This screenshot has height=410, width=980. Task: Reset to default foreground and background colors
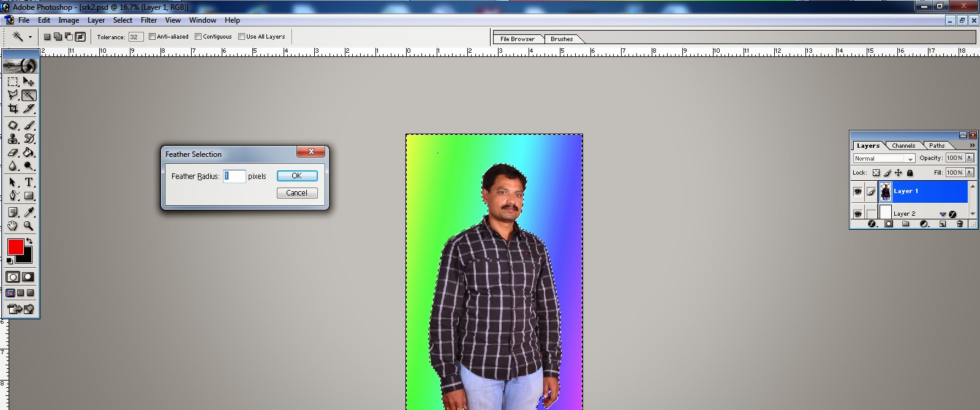tap(10, 261)
